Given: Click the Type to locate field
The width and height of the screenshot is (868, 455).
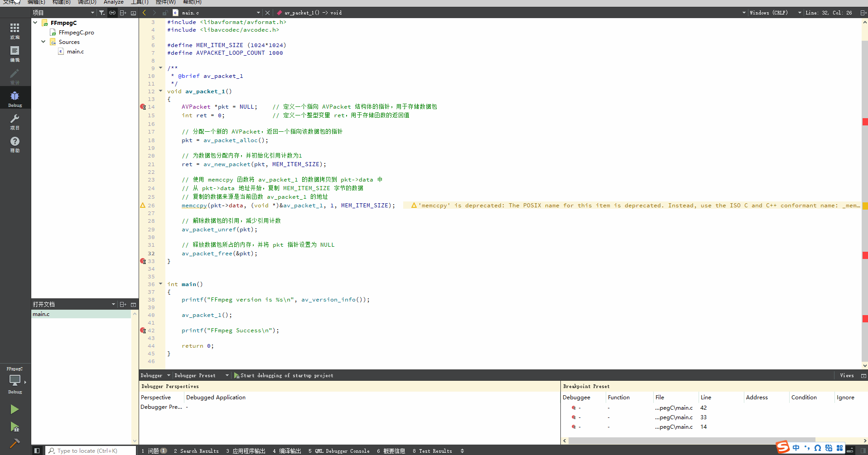Looking at the screenshot, I should 91,450.
